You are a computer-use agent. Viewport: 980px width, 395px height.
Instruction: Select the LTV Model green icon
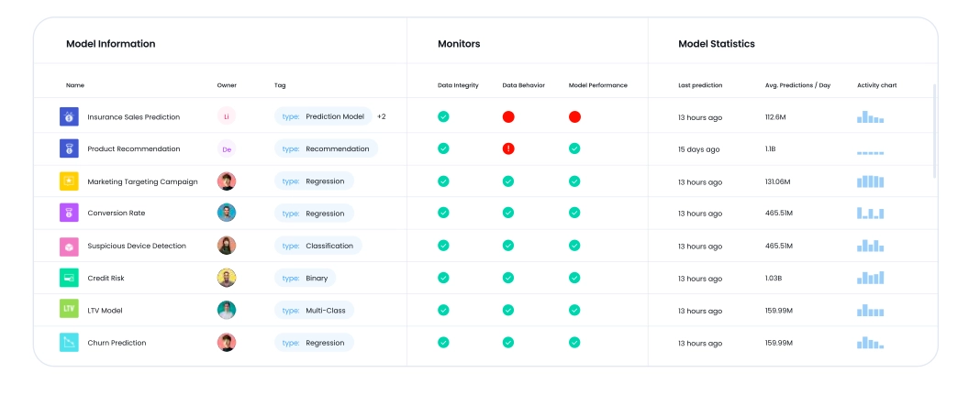click(x=69, y=310)
